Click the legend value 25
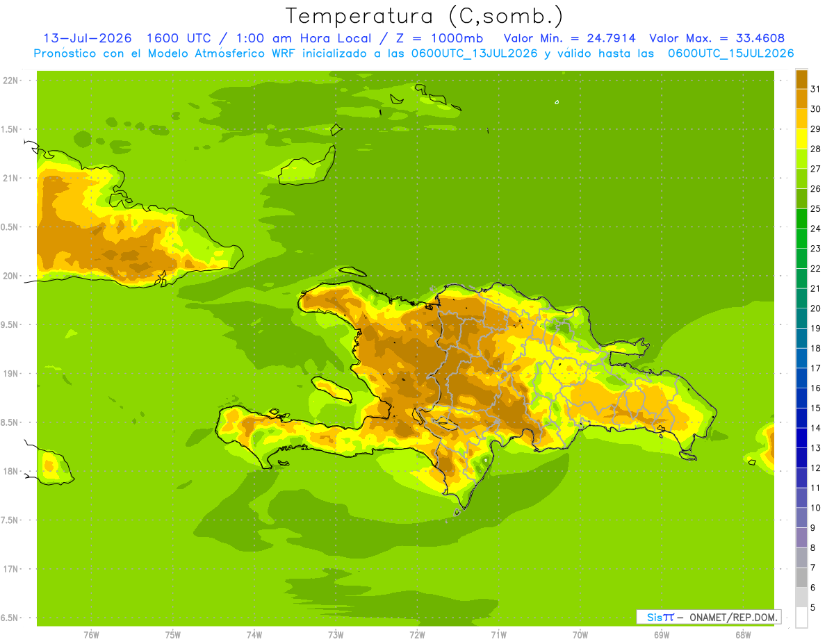The width and height of the screenshot is (834, 644). tap(816, 208)
